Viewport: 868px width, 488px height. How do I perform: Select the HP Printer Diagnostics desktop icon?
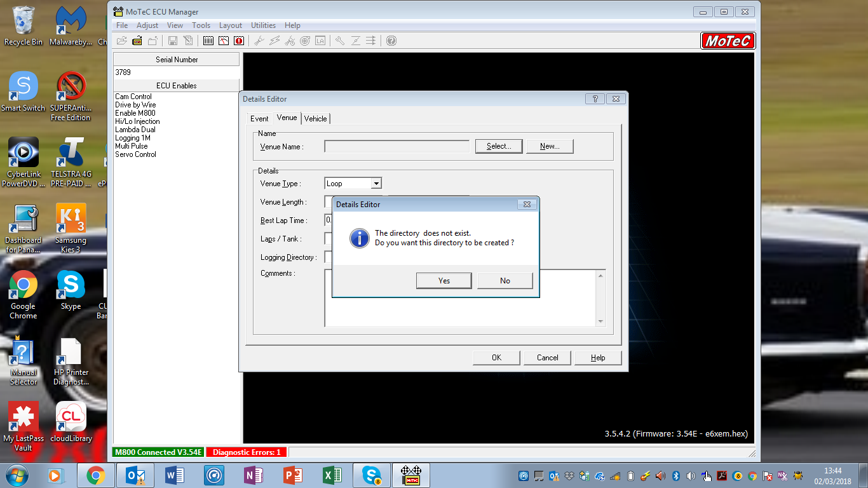click(x=71, y=360)
